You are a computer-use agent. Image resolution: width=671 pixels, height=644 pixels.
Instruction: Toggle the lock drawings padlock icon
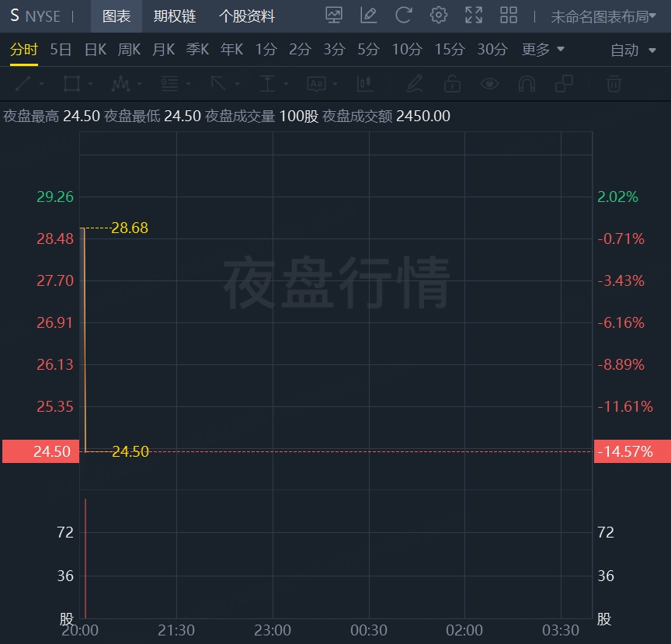(x=452, y=83)
